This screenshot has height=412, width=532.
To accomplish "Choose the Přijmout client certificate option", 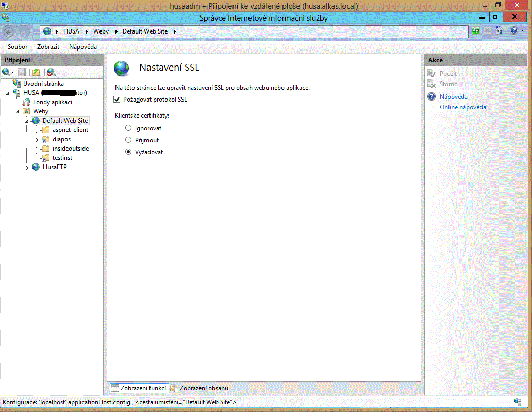I will pyautogui.click(x=128, y=140).
